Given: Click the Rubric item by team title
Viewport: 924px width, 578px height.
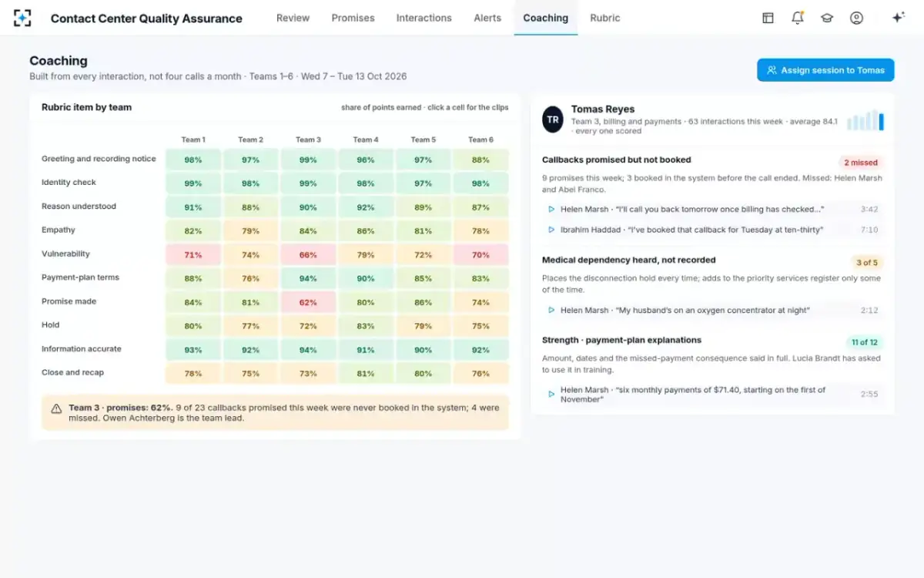Looking at the screenshot, I should (86, 107).
